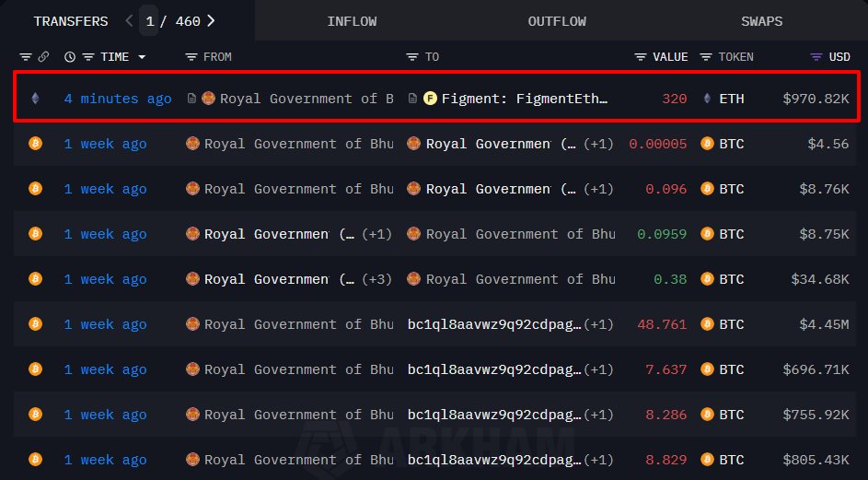Open the SWAPS tab
This screenshot has width=868, height=480.
coord(761,21)
